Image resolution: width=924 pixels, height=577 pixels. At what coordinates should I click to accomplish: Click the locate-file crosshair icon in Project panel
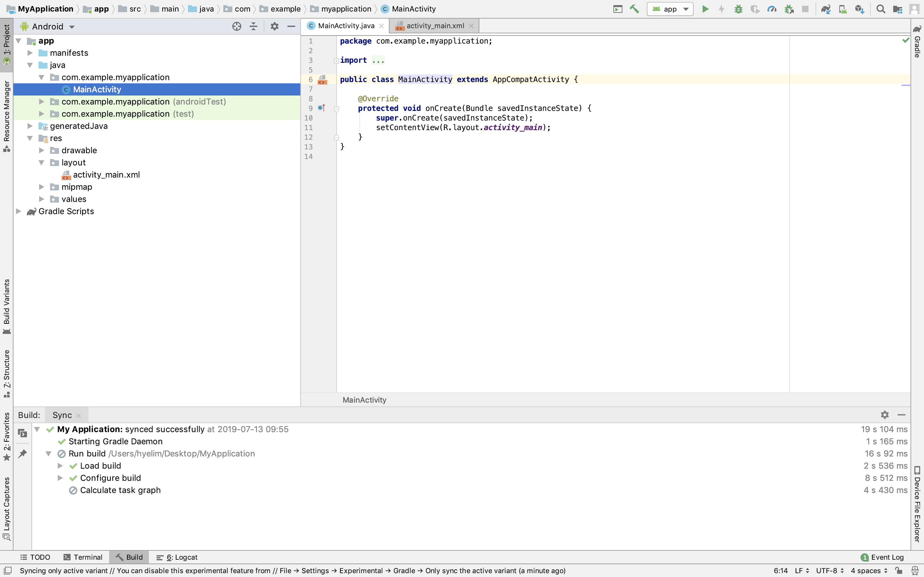click(237, 26)
